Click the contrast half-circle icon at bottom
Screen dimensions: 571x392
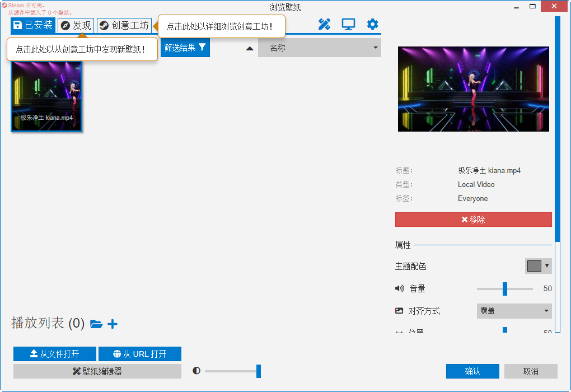196,371
